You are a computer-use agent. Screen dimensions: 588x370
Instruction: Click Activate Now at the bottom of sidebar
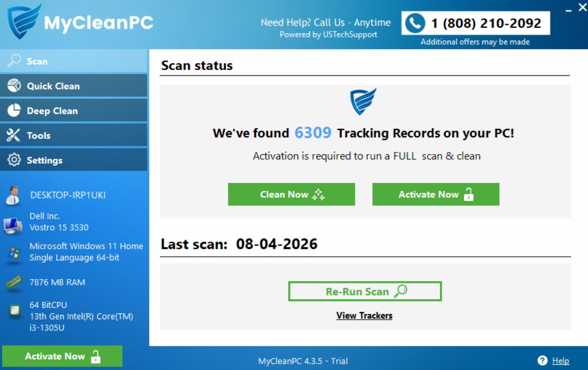pos(62,356)
